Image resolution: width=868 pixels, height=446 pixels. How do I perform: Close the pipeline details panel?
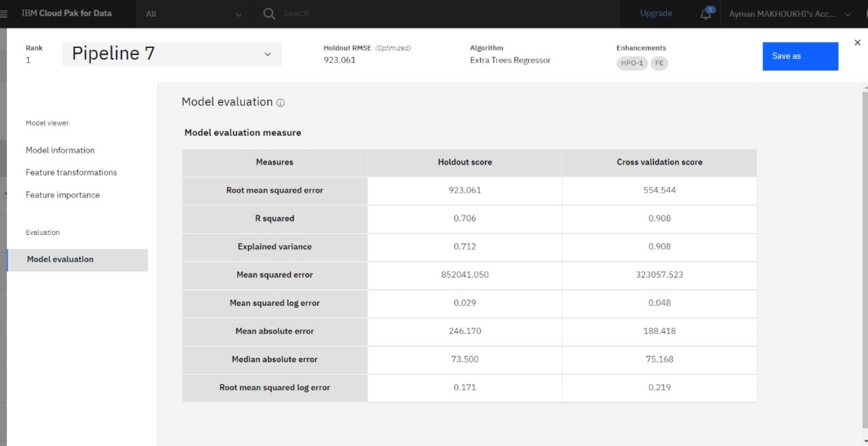(857, 43)
